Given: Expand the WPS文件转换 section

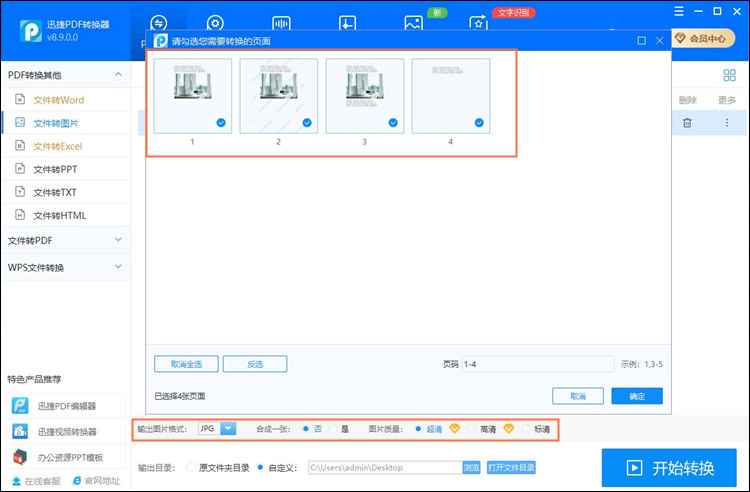Looking at the screenshot, I should click(118, 267).
